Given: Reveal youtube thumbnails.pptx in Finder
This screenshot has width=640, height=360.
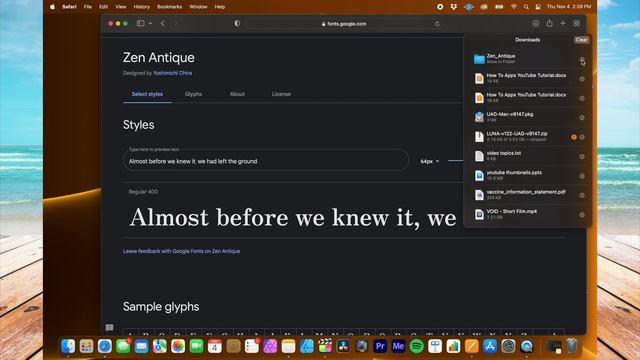Looking at the screenshot, I should (582, 176).
